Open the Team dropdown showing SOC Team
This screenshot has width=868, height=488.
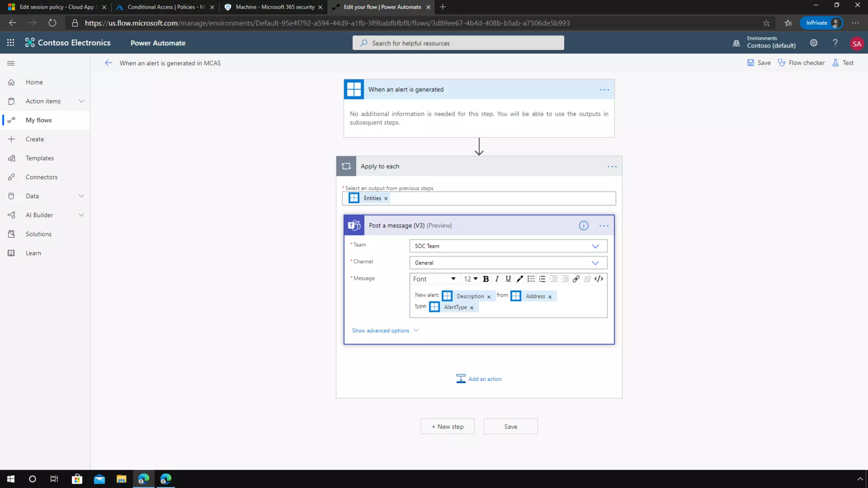(x=508, y=246)
